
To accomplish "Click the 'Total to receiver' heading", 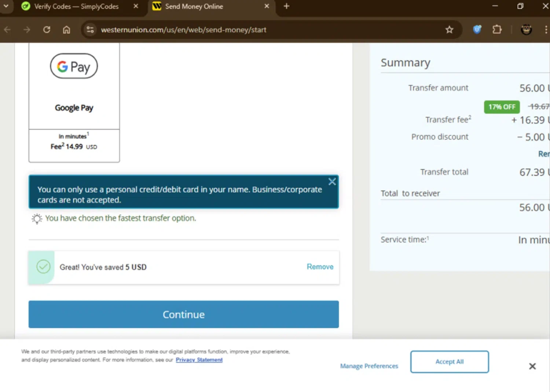I will 410,193.
